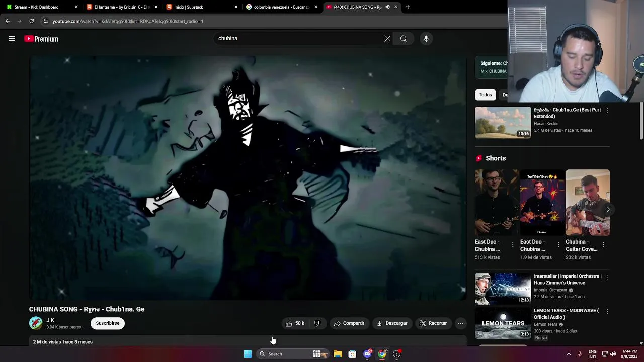This screenshot has width=644, height=362.
Task: Share the video via Compartir
Action: (349, 323)
